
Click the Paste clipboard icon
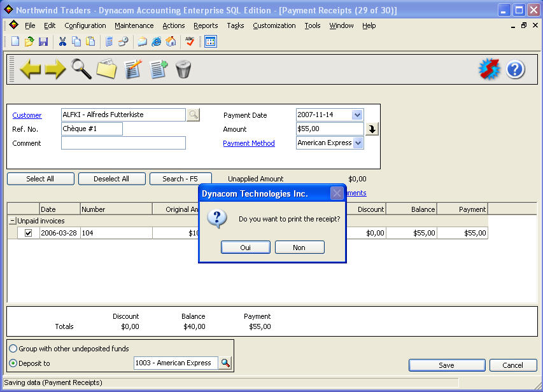(90, 41)
